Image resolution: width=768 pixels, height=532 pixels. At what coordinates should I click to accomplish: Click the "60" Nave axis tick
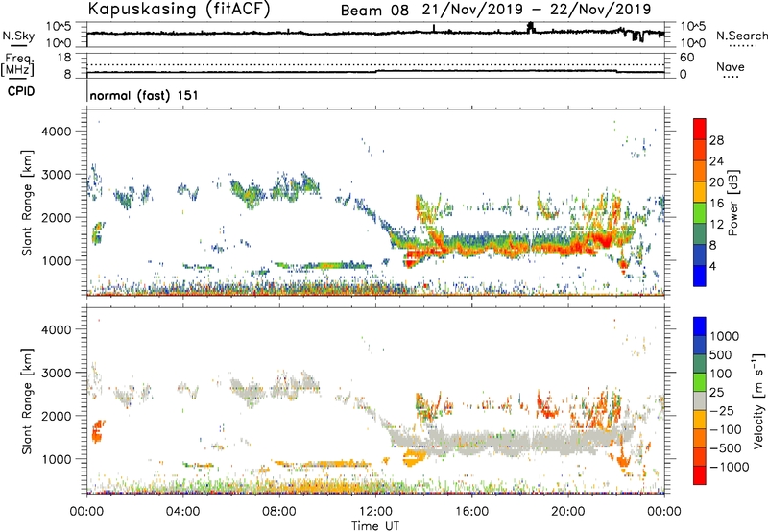pyautogui.click(x=687, y=58)
